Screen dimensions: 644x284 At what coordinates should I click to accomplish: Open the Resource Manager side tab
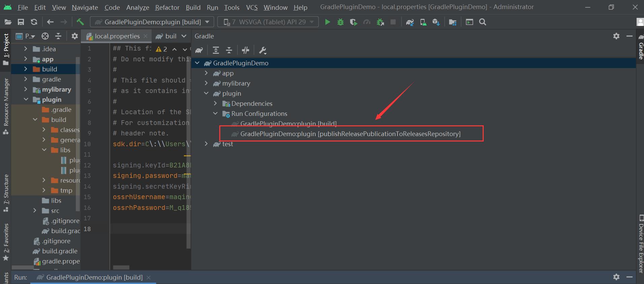(6, 106)
